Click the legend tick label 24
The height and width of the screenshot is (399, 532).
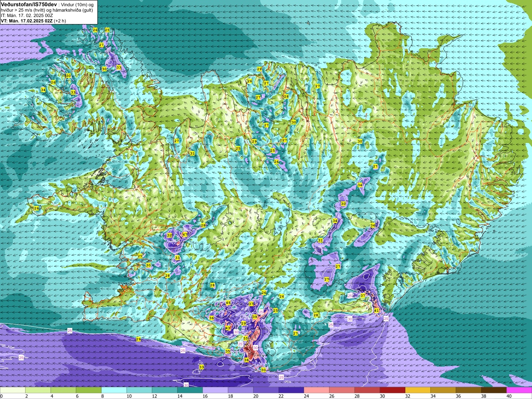click(306, 396)
